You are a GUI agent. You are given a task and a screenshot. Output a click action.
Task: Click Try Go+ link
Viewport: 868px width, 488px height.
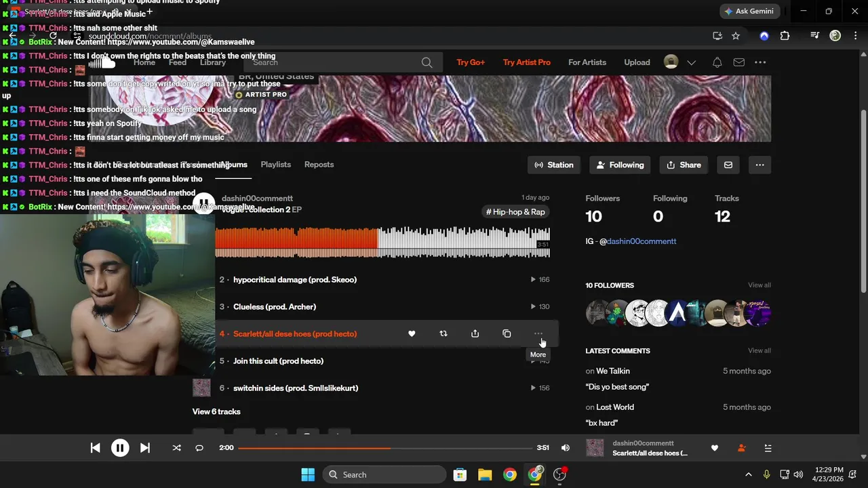tap(471, 62)
